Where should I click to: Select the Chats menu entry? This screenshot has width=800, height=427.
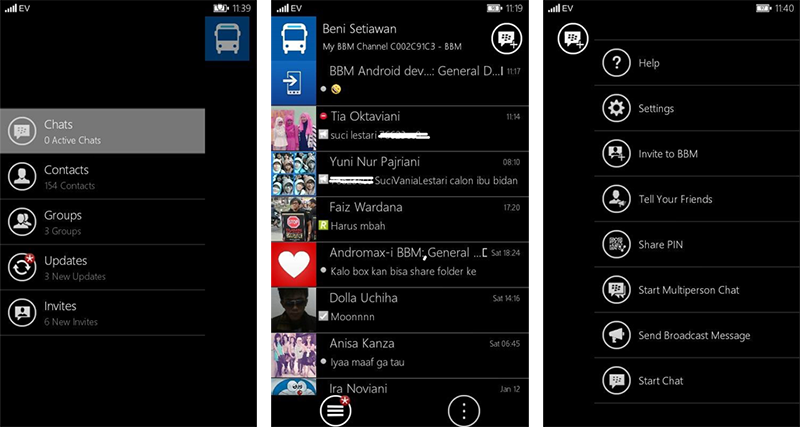click(103, 131)
